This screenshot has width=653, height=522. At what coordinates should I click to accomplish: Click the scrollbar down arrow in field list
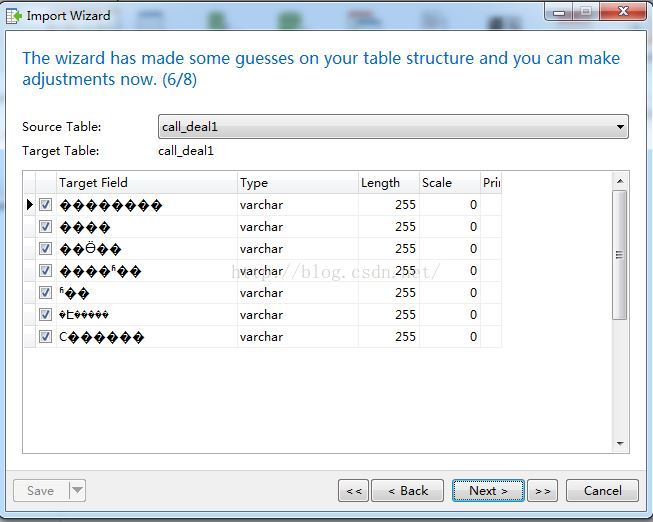click(620, 443)
